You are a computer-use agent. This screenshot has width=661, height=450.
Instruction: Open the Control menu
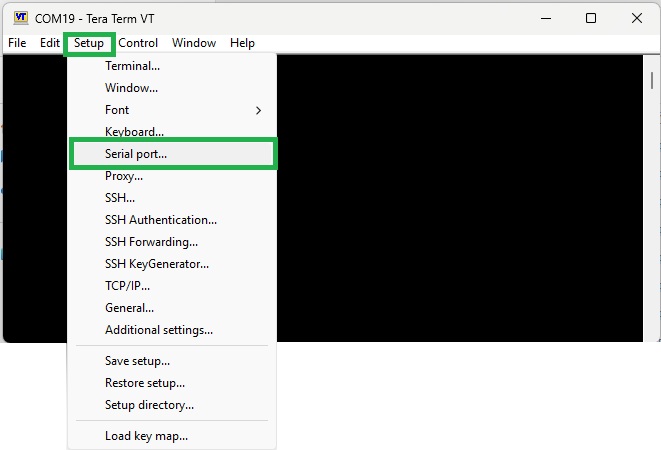138,43
